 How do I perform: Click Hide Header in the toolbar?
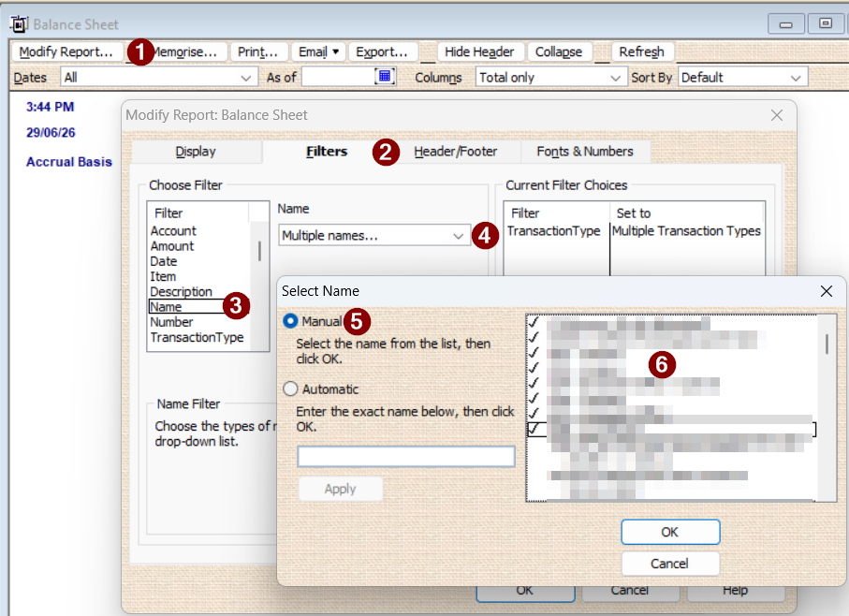[x=479, y=52]
